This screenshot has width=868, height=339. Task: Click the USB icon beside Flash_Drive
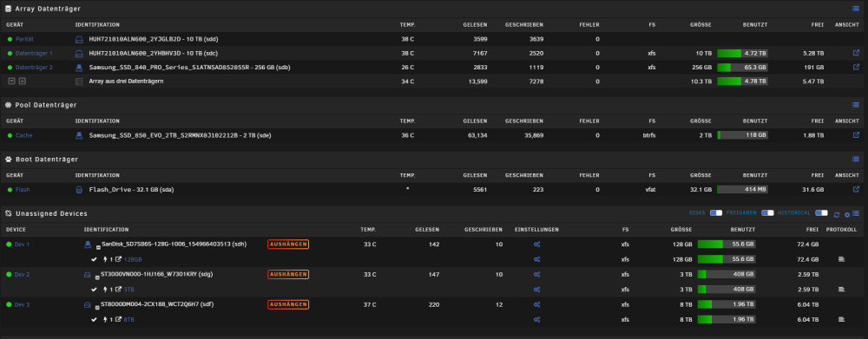click(79, 190)
